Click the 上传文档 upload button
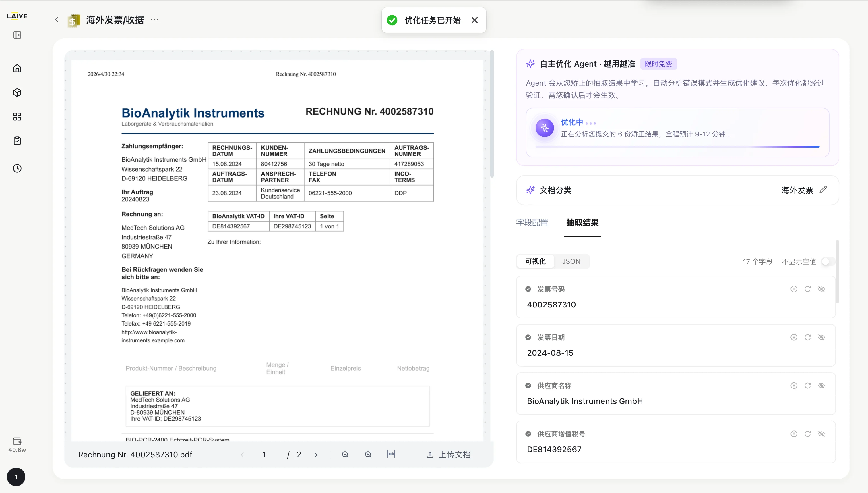 (x=449, y=455)
